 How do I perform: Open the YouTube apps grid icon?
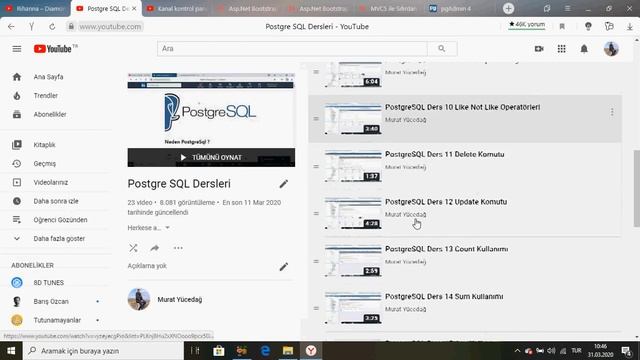pyautogui.click(x=561, y=49)
